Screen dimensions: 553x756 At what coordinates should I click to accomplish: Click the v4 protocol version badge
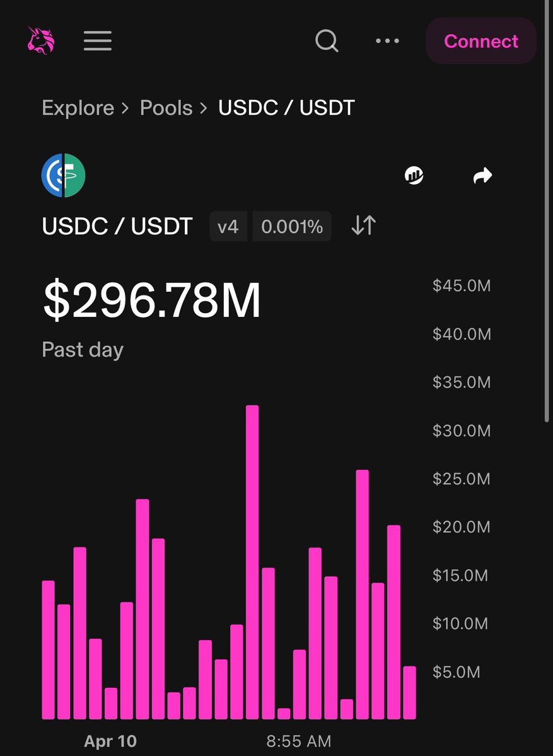coord(228,226)
